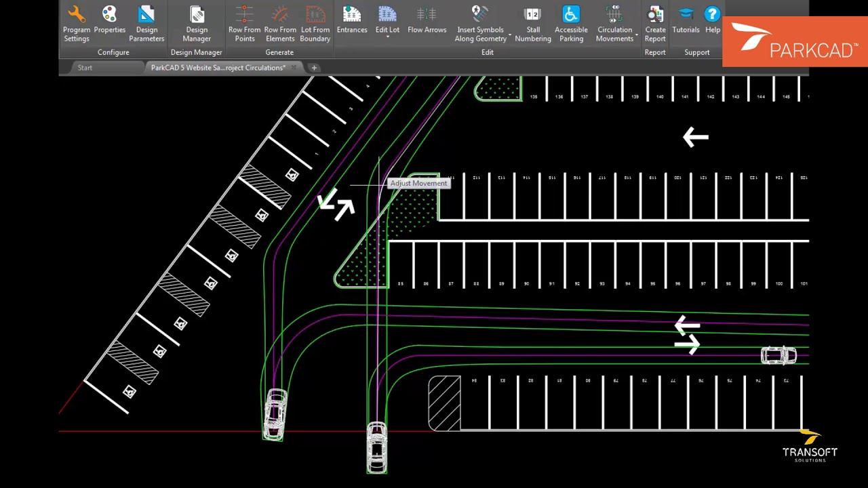
Task: Click the Generate panel label
Action: pos(279,52)
